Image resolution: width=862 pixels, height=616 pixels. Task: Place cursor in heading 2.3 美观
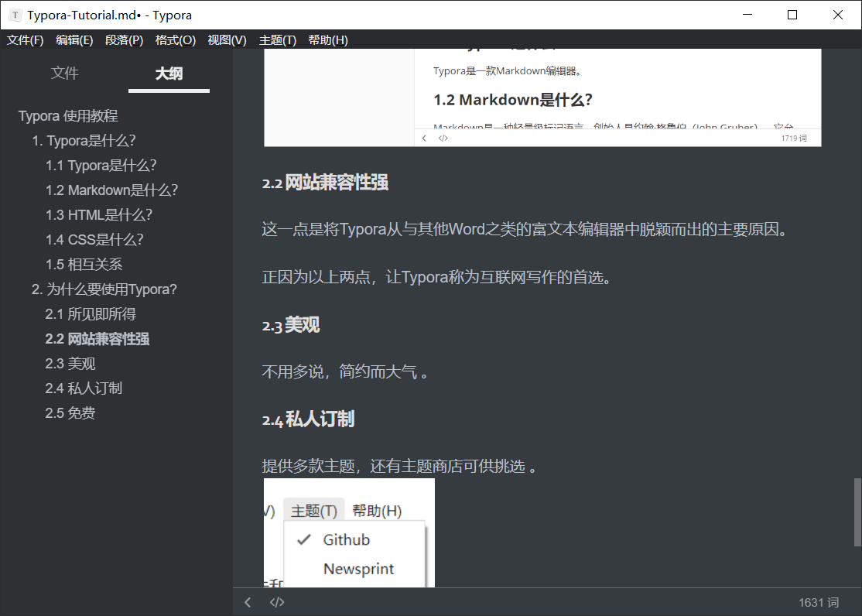pyautogui.click(x=291, y=325)
